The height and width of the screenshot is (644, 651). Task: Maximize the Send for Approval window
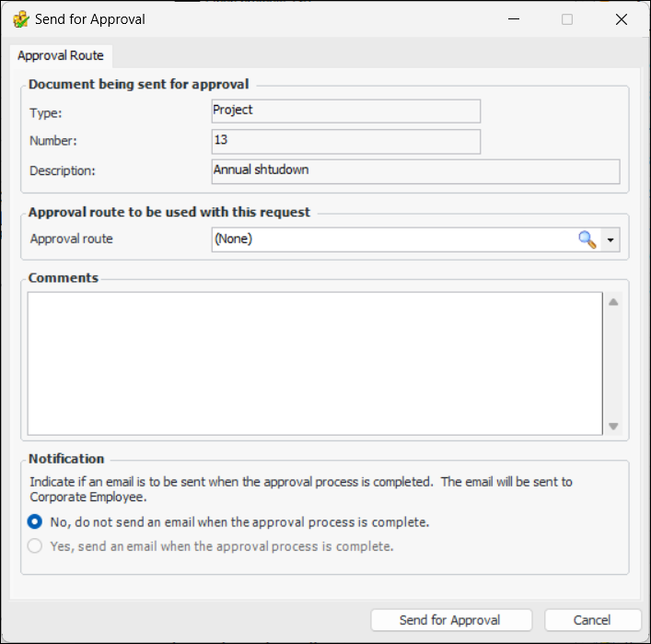pyautogui.click(x=567, y=19)
